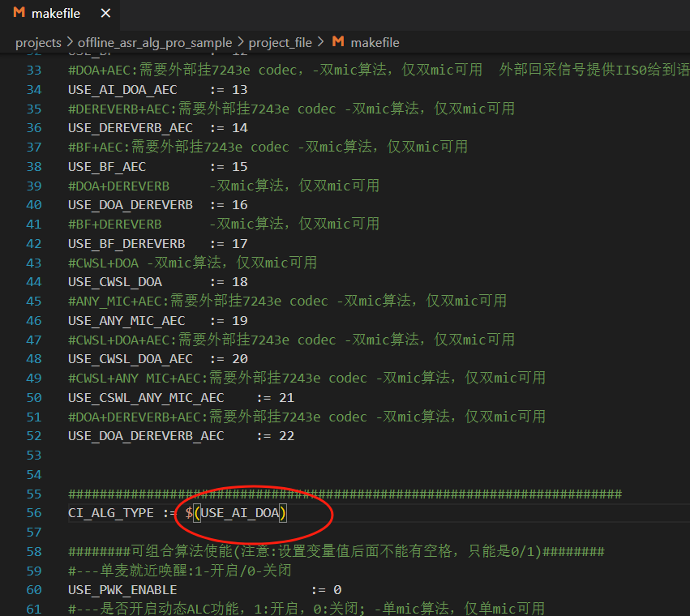This screenshot has height=616, width=690.
Task: Click the USE_ANY_MIC_AEC variable on line 46
Action: (126, 320)
